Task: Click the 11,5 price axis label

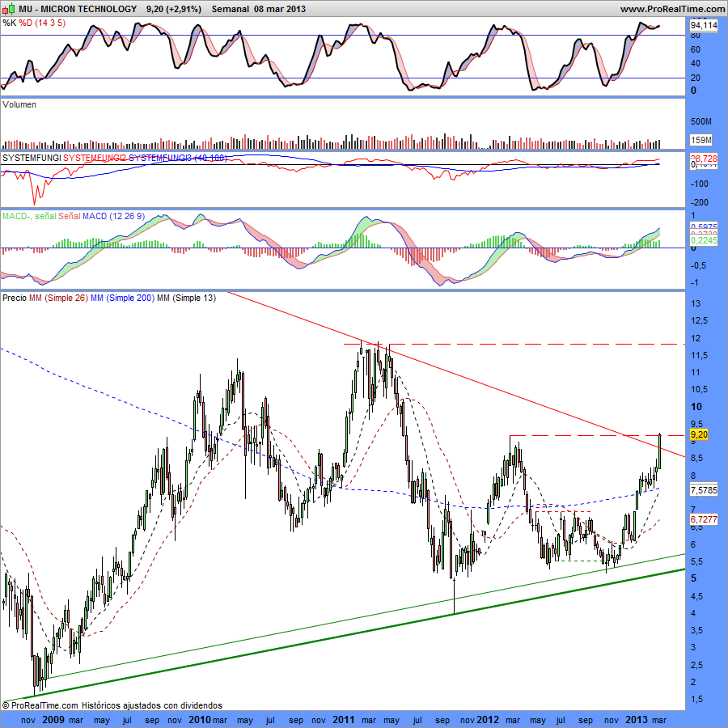Action: coord(700,356)
